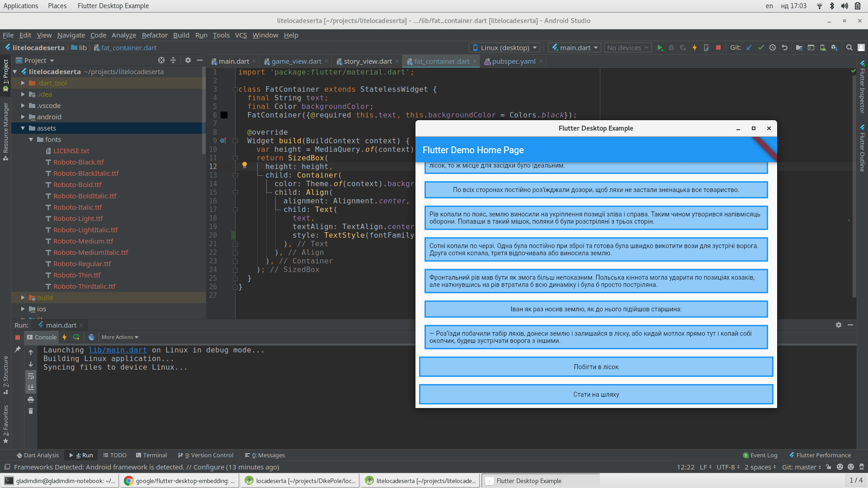868x488 pixels.
Task: Open More Actions dropdown in console
Action: pyautogui.click(x=120, y=337)
